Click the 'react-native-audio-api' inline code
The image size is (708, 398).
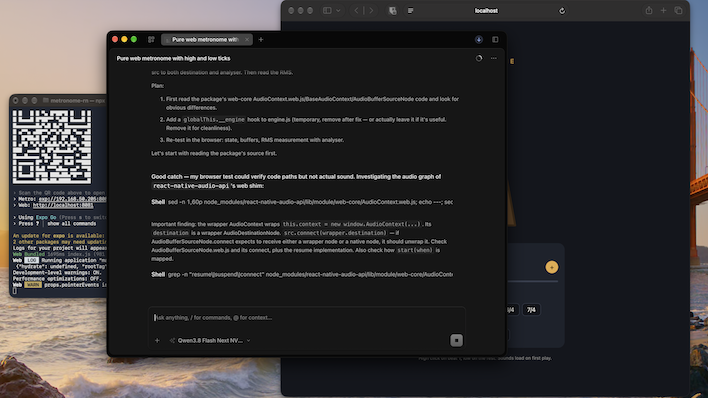click(x=191, y=186)
